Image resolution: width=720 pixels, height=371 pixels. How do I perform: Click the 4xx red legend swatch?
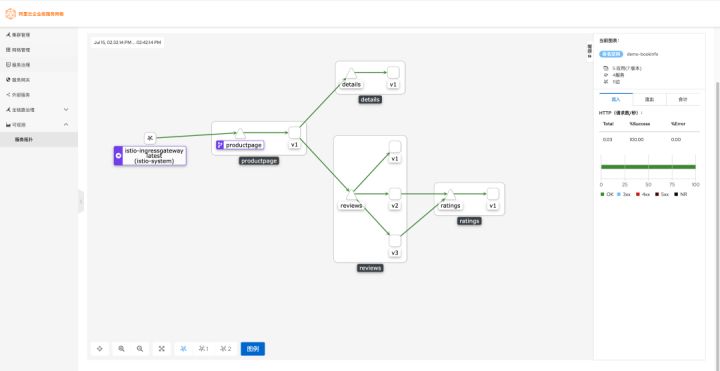pos(638,194)
